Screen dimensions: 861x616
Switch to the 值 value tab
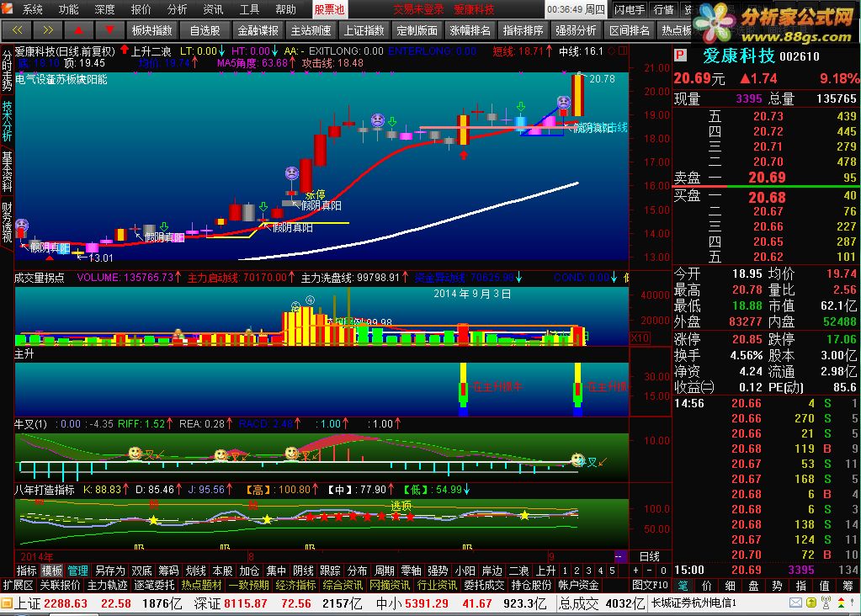click(824, 585)
